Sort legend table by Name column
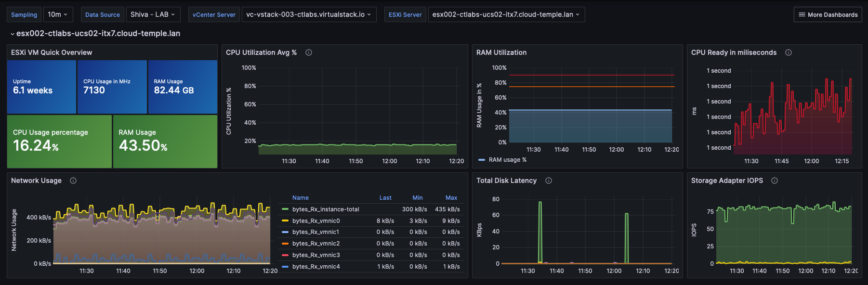The width and height of the screenshot is (868, 285). click(x=301, y=198)
